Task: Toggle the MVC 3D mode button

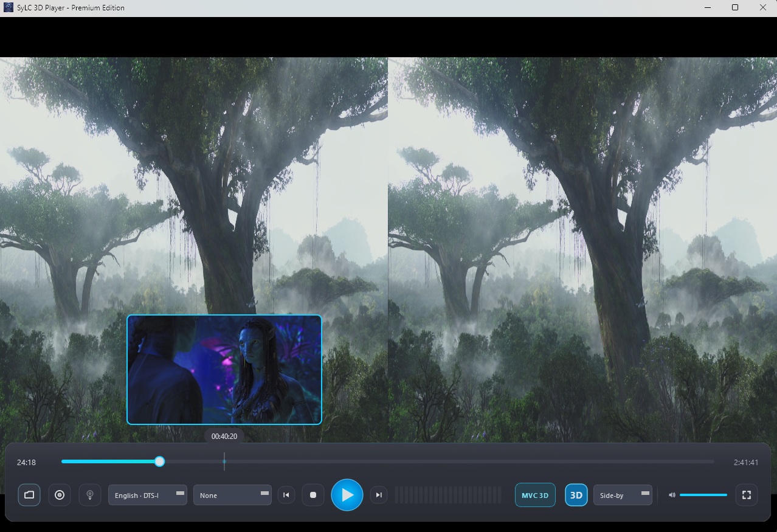Action: 535,495
